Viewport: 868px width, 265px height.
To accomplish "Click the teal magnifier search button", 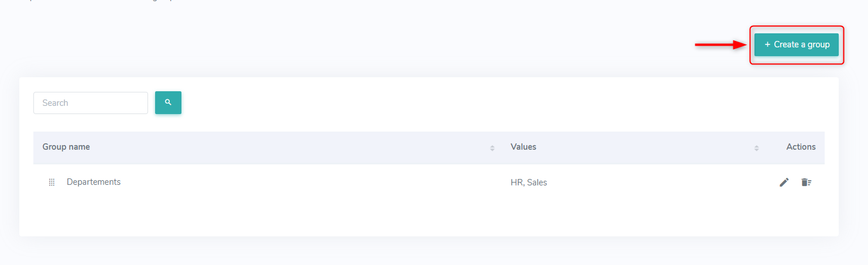I will pos(168,102).
